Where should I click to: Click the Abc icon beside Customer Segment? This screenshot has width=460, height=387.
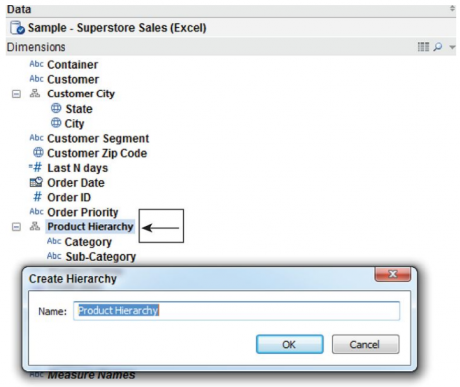(x=36, y=138)
